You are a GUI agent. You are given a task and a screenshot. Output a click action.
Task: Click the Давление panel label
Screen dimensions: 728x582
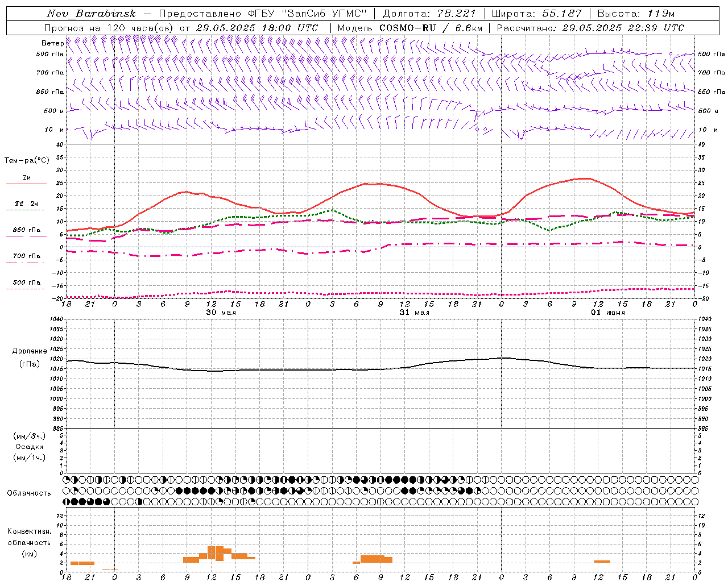[x=30, y=351]
